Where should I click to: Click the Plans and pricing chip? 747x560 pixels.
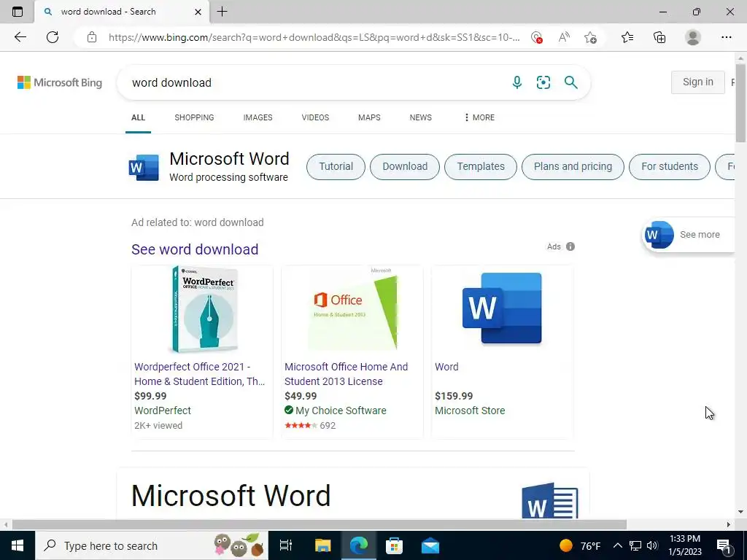point(573,167)
